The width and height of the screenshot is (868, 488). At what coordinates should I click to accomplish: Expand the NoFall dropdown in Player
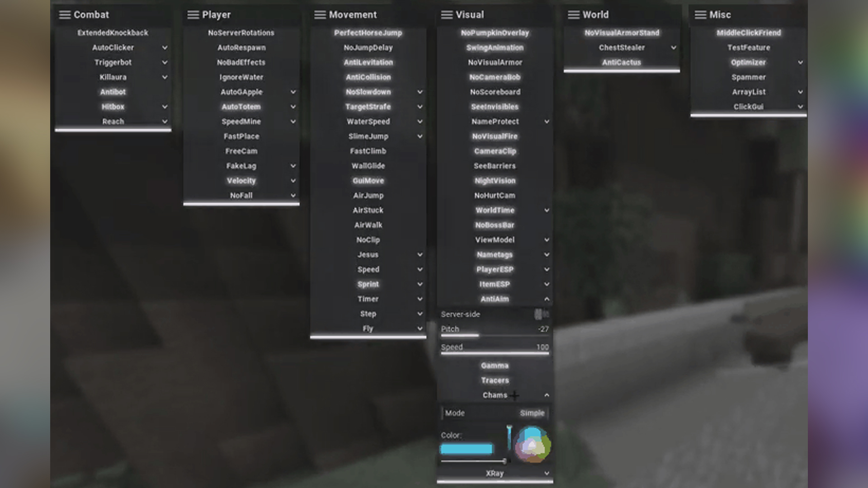(x=292, y=195)
